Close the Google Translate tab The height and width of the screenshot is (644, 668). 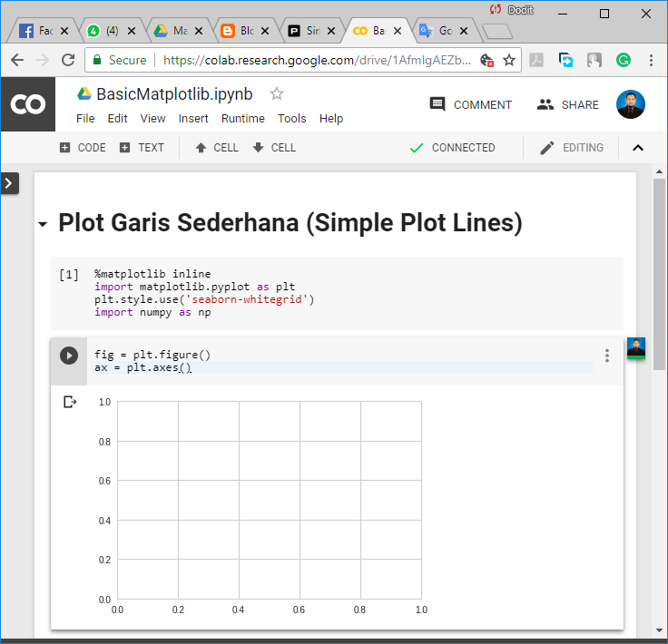[x=464, y=31]
